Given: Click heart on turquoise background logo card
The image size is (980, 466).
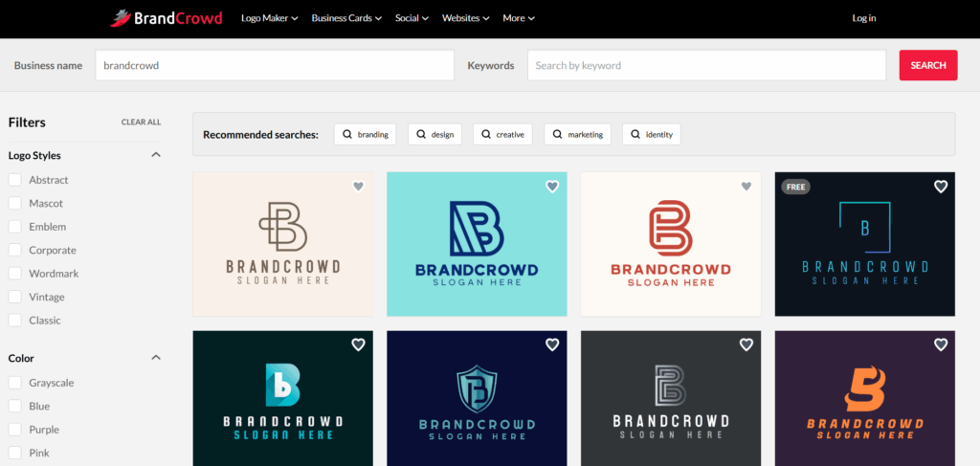Looking at the screenshot, I should coord(552,187).
